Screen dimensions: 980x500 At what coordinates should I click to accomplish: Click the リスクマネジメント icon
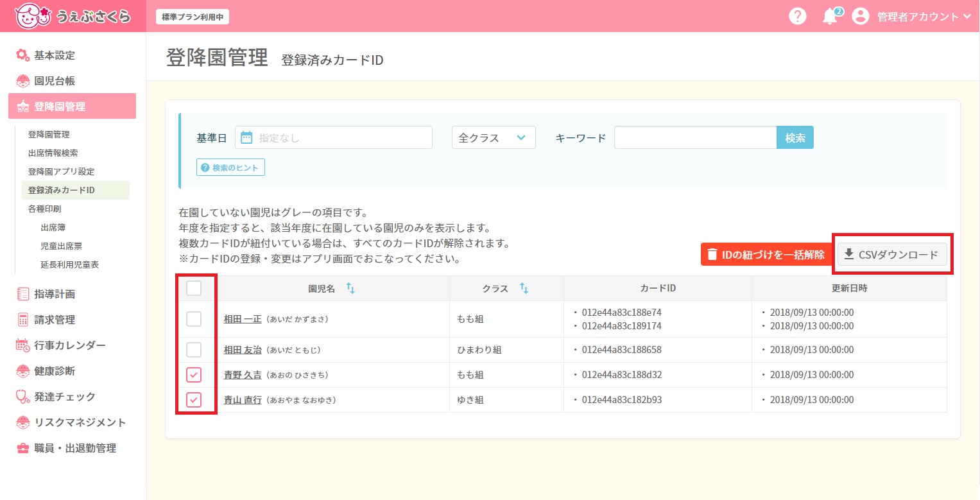pyautogui.click(x=22, y=422)
